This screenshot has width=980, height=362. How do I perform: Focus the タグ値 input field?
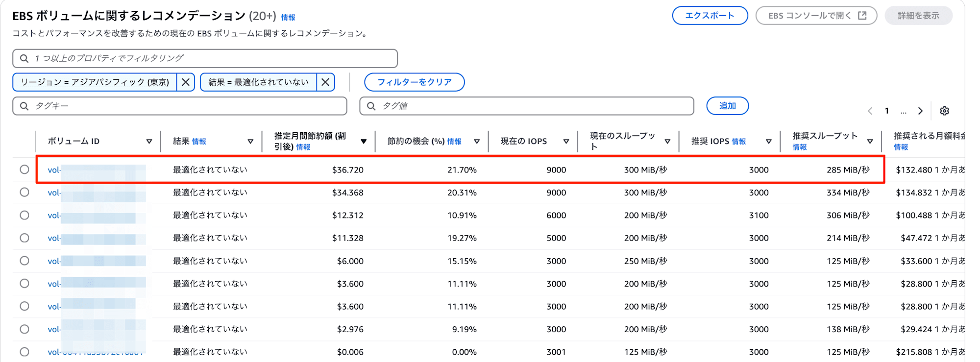coord(527,106)
